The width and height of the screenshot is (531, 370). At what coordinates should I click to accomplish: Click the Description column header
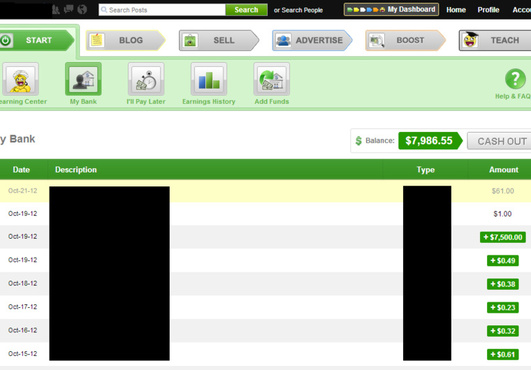(x=76, y=170)
